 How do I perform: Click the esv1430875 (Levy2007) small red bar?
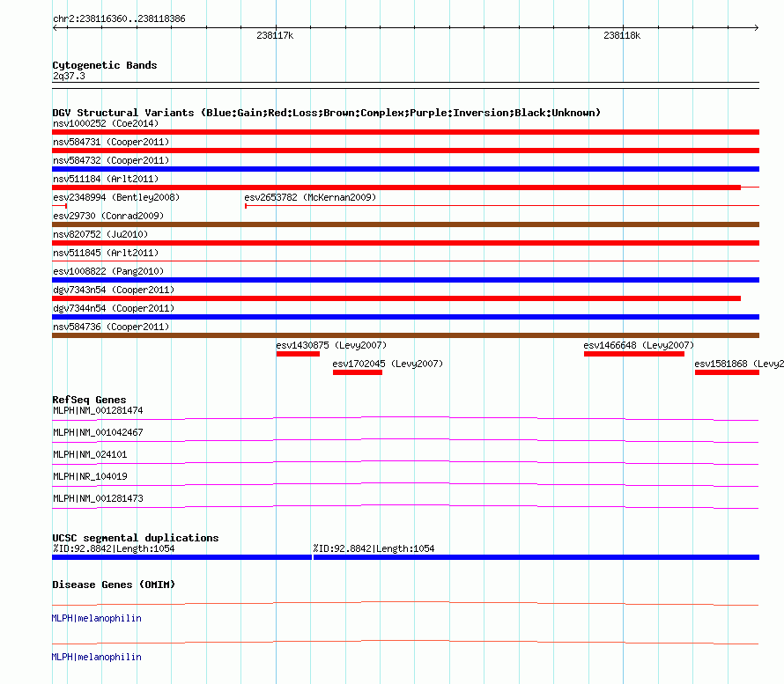pyautogui.click(x=298, y=354)
